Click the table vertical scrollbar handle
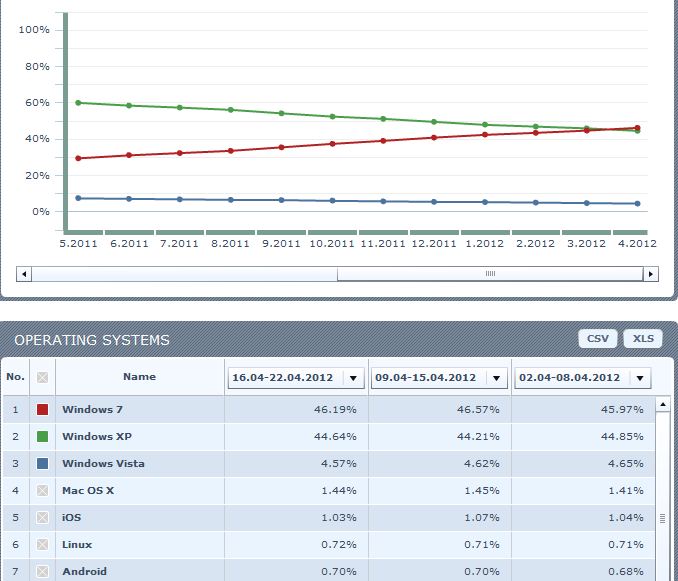 point(661,518)
